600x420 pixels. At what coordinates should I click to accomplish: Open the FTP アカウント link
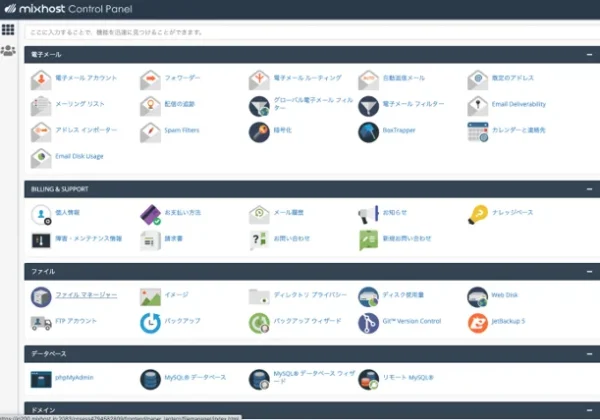(76, 321)
